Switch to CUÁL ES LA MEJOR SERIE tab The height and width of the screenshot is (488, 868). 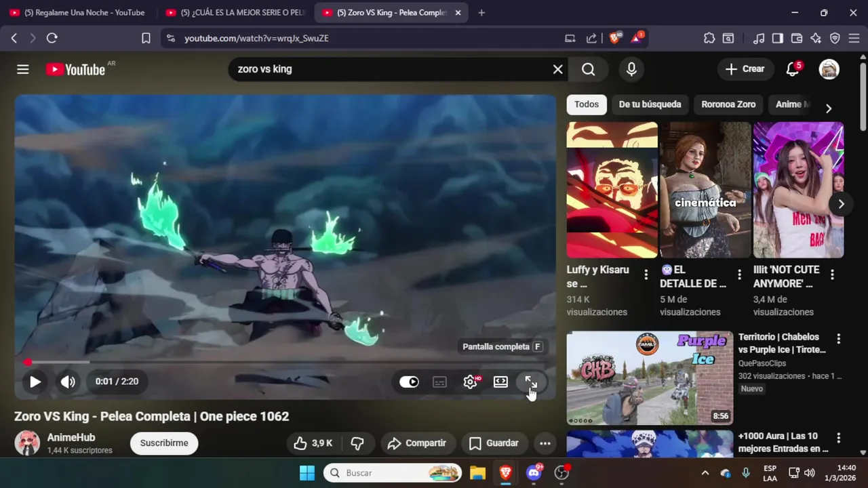click(x=235, y=13)
